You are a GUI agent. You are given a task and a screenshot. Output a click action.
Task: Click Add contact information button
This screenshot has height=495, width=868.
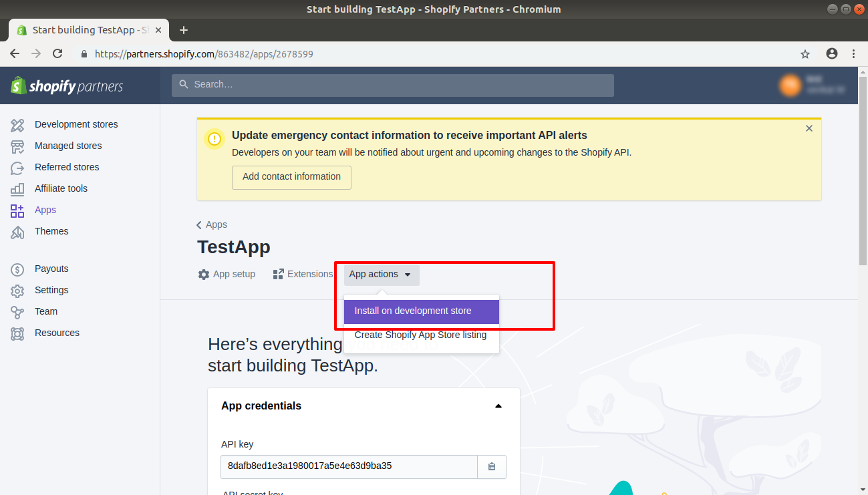tap(291, 177)
